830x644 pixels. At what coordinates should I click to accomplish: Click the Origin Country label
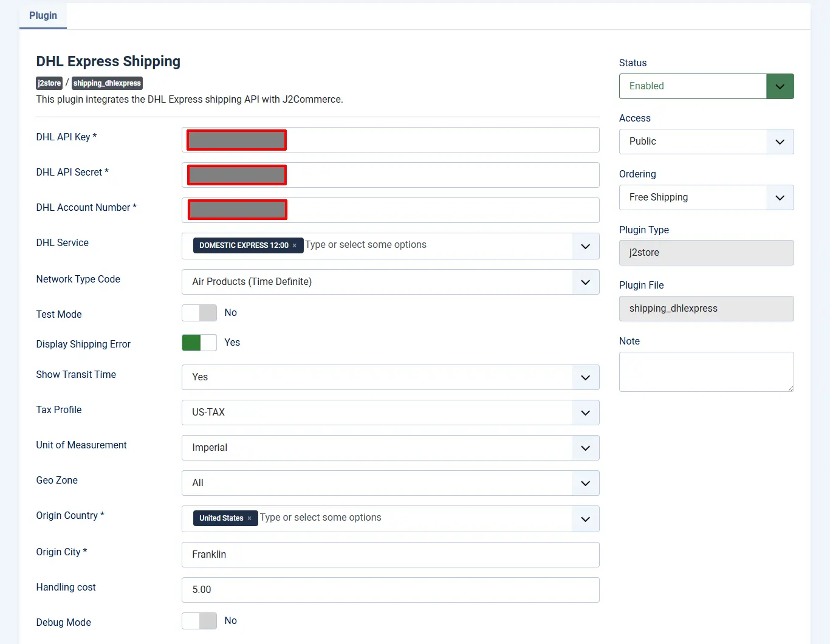tap(70, 516)
